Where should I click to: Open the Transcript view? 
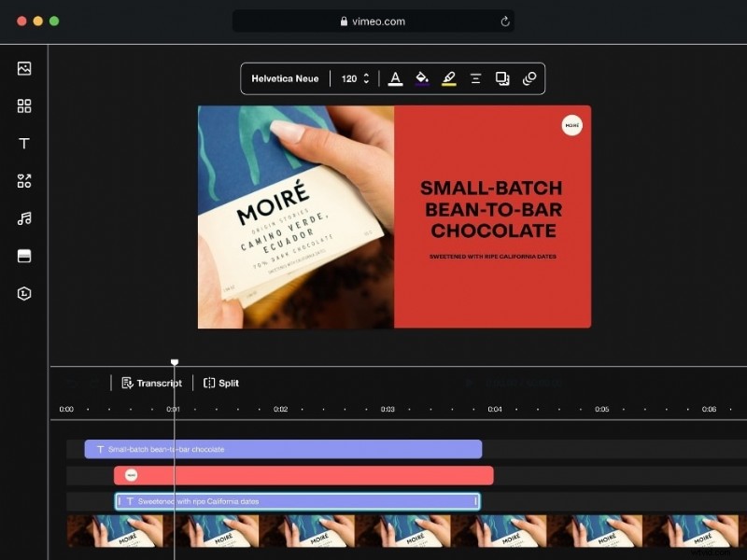click(x=149, y=383)
